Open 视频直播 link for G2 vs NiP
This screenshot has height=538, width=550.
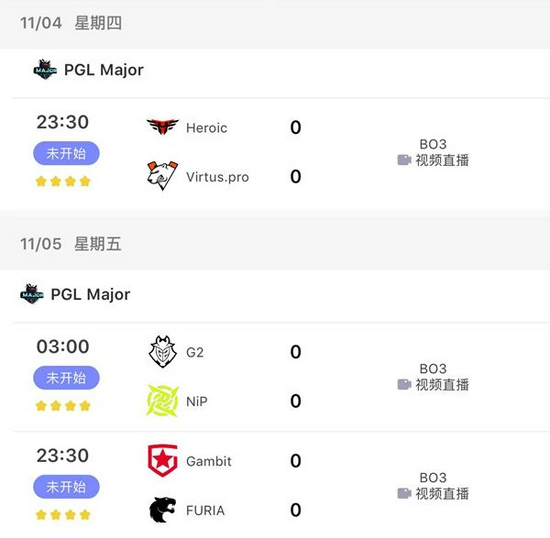pyautogui.click(x=442, y=385)
